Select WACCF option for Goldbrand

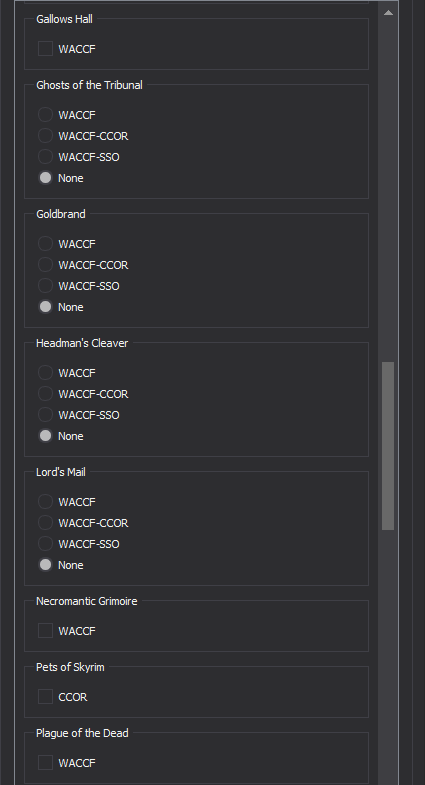(46, 244)
